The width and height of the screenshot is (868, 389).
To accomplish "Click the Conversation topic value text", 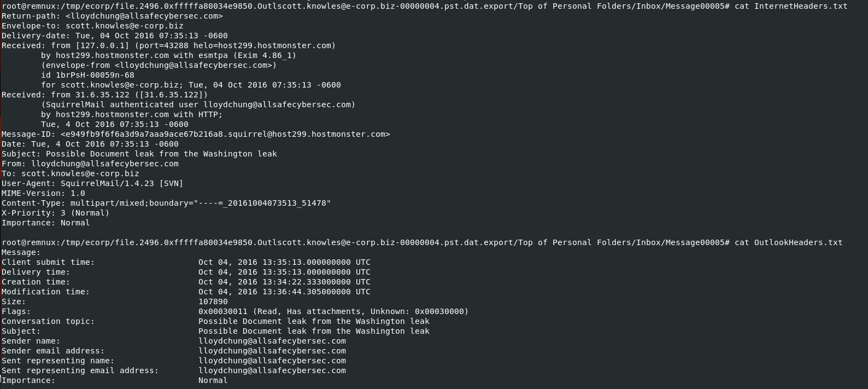I will click(314, 321).
